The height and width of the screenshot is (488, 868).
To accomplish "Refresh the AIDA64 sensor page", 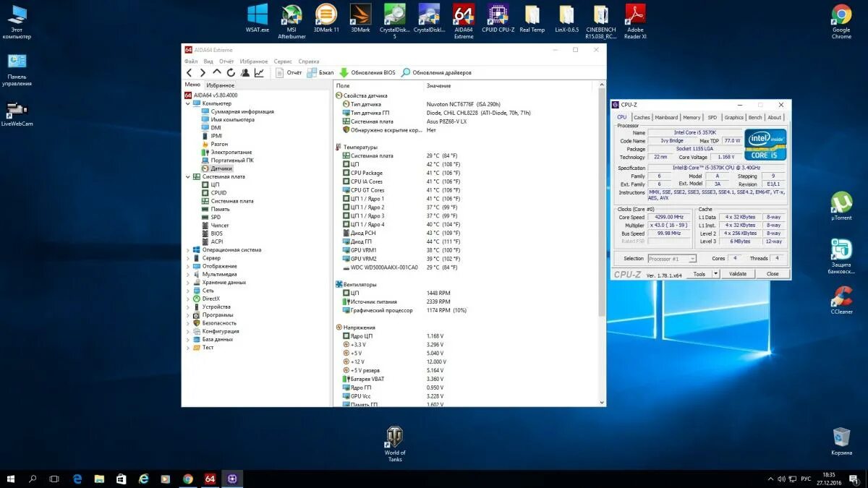I will coord(231,72).
